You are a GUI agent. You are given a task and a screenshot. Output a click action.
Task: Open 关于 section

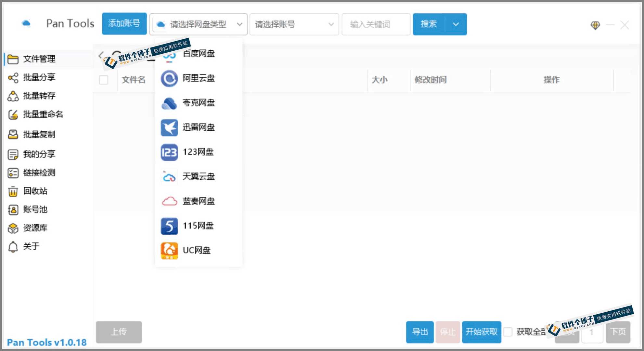point(49,247)
